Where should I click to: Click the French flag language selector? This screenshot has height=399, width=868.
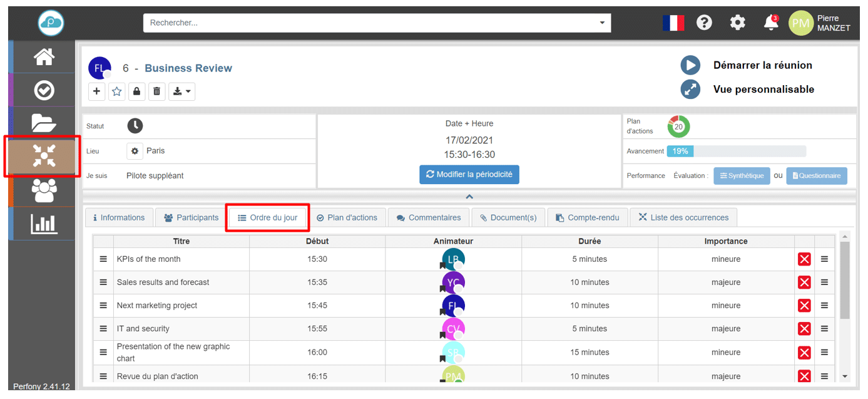(x=673, y=23)
